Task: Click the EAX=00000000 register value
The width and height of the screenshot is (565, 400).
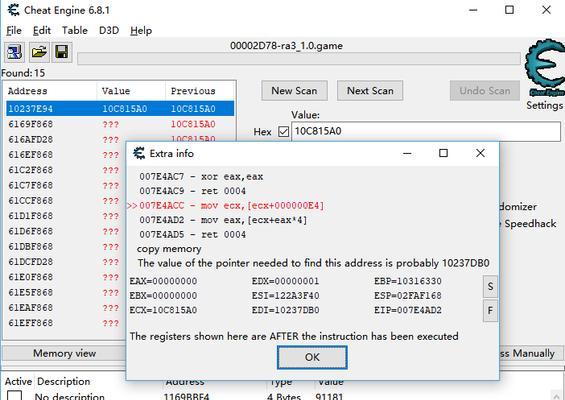Action: click(x=163, y=281)
